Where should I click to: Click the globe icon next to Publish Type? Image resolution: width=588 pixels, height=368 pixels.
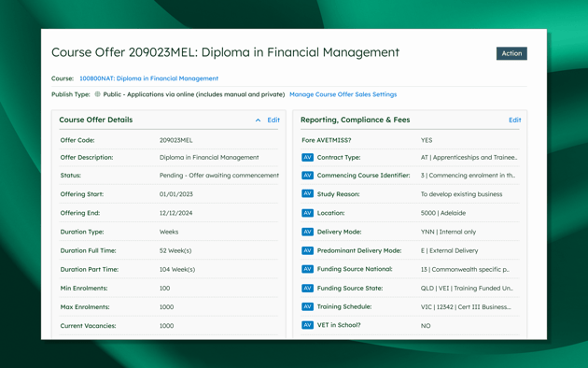pos(97,94)
